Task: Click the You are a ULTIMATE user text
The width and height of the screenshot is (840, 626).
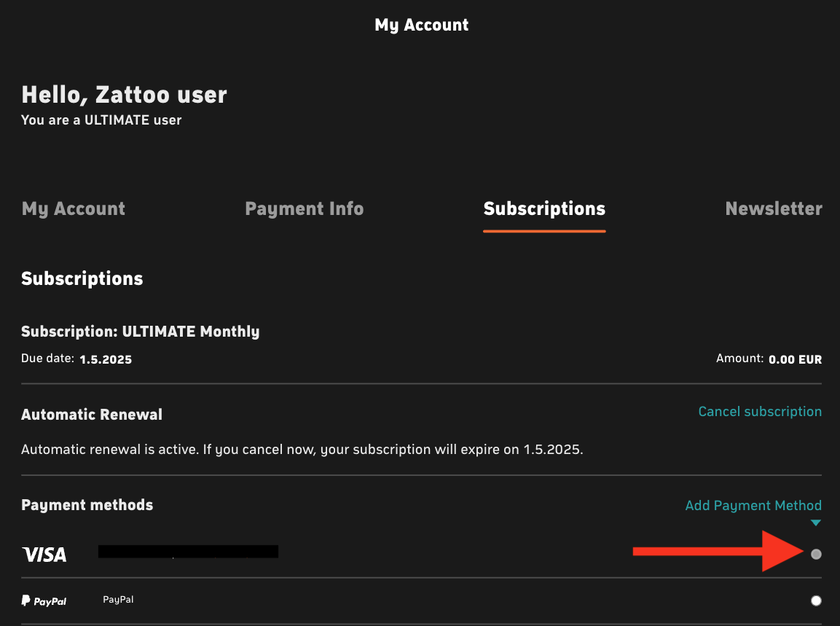Action: 101,120
